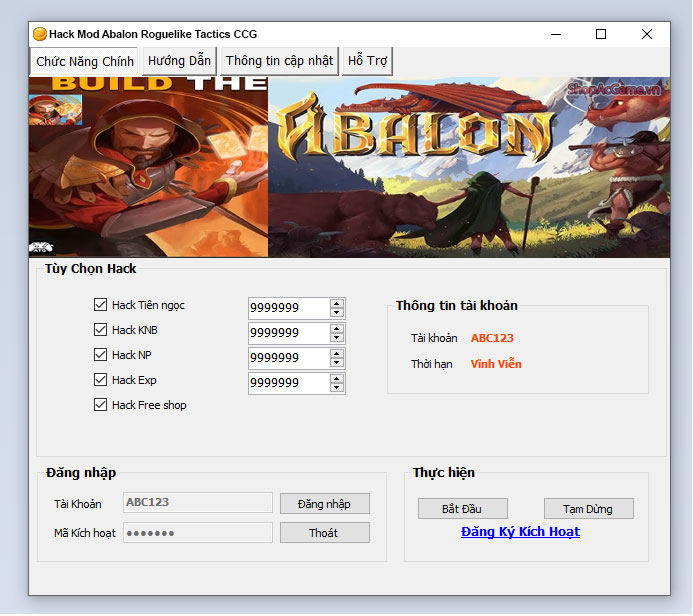Toggle the Hack KNB checkbox
693x616 pixels.
[100, 330]
